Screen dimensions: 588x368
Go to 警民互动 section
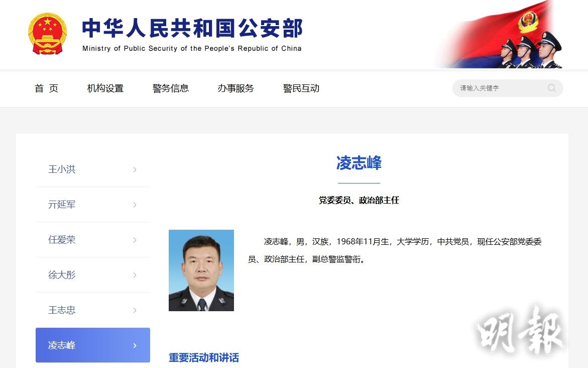tap(301, 88)
